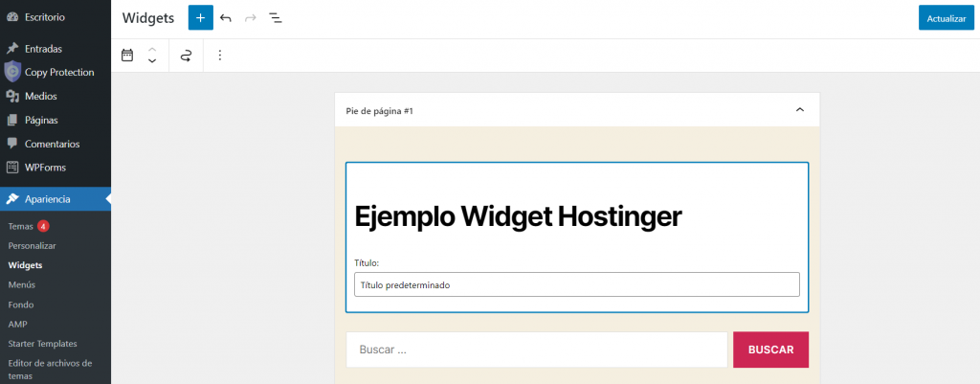Move the block up with arrow
The width and height of the screenshot is (980, 384).
coord(152,50)
